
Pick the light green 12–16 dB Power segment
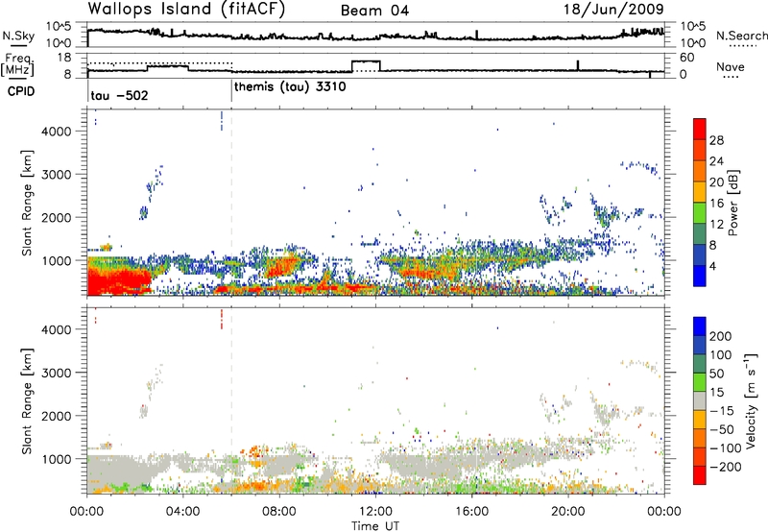click(700, 212)
